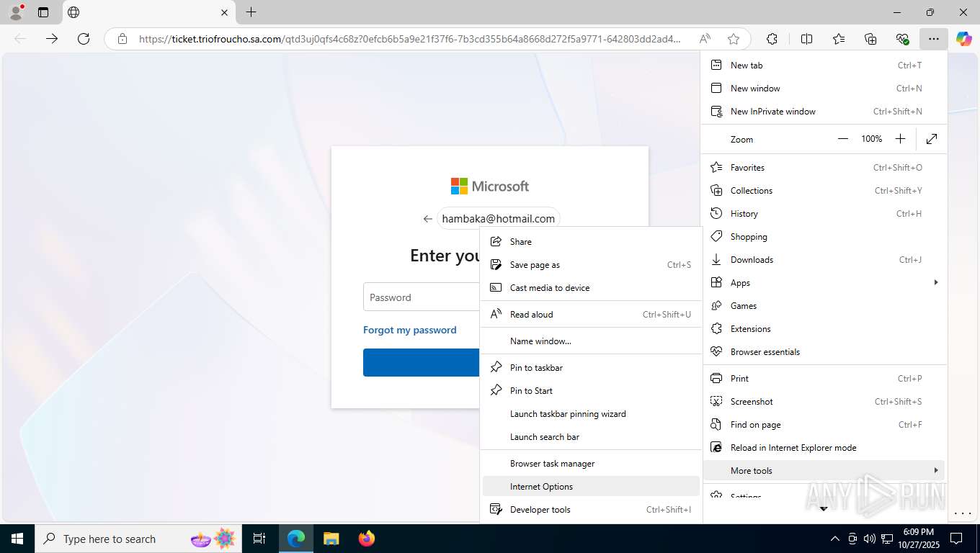Select Launch taskbar pinning wizard
Image resolution: width=980 pixels, height=553 pixels.
(591, 413)
